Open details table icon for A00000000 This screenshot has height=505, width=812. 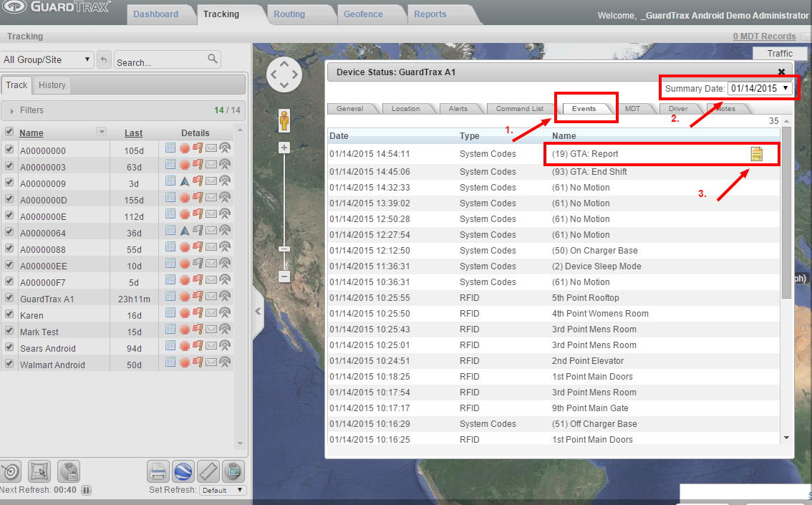click(170, 148)
